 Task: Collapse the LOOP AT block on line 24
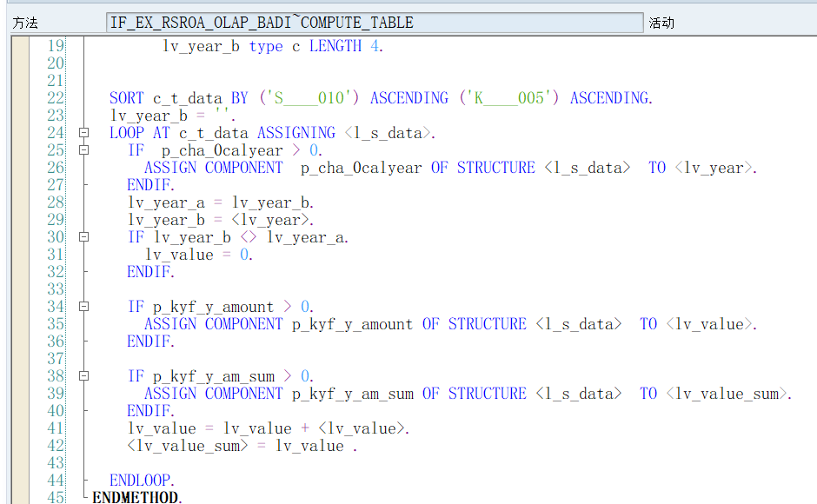point(84,133)
